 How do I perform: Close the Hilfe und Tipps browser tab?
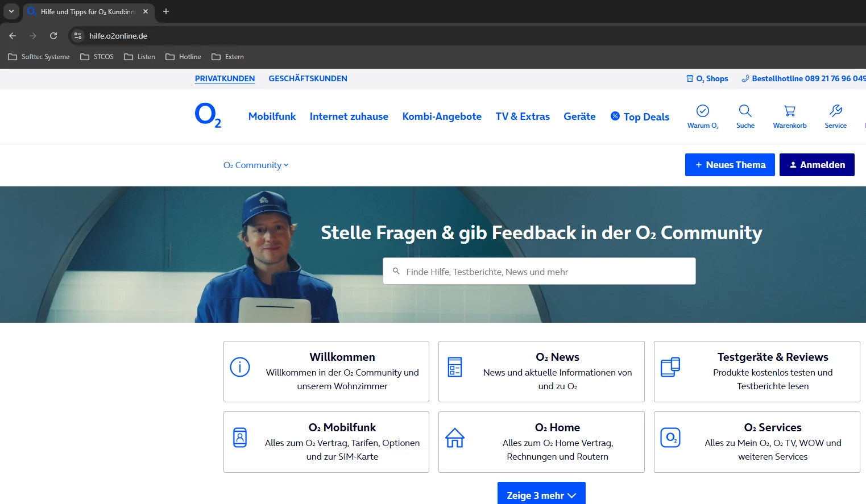click(146, 11)
